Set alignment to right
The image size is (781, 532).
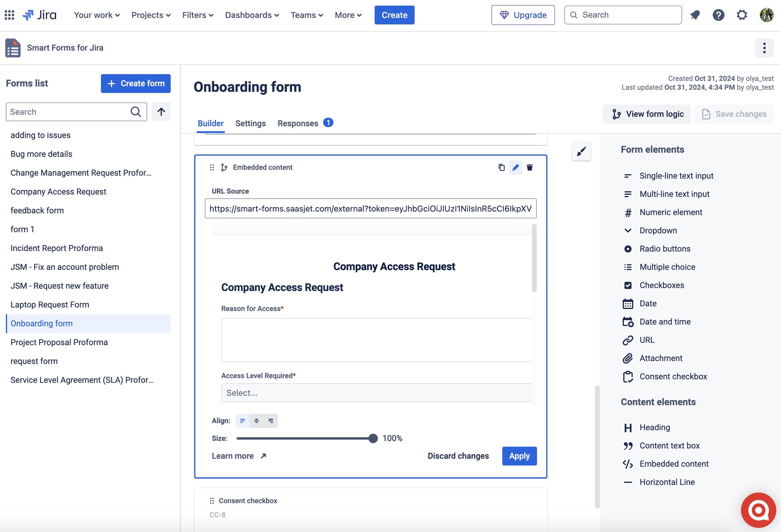click(x=270, y=421)
